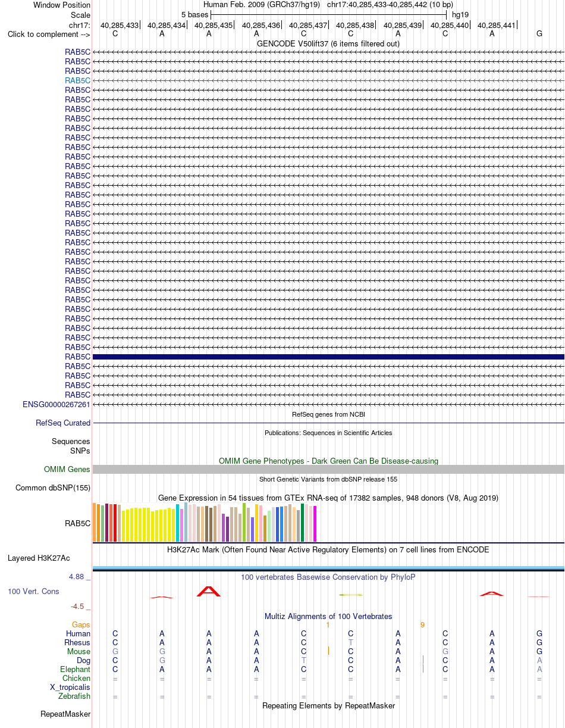Open OMIM Gene Phenotypes track title
565x728 pixels.
point(328,461)
